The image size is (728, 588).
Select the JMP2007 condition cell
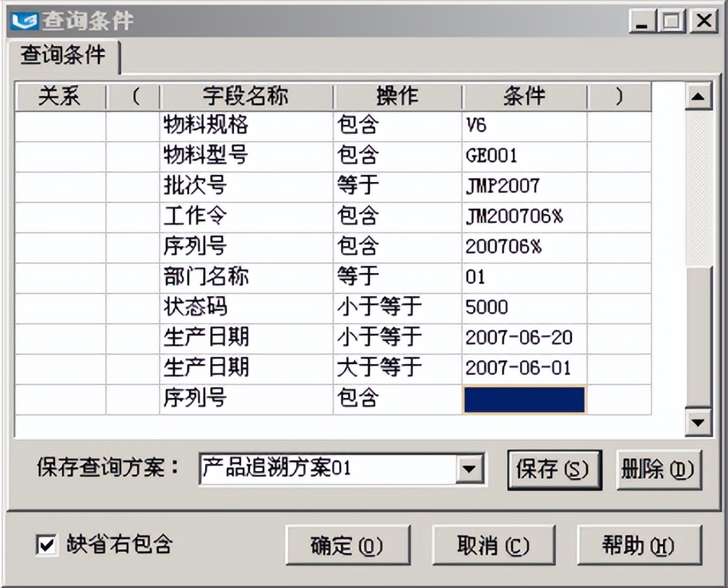click(506, 185)
